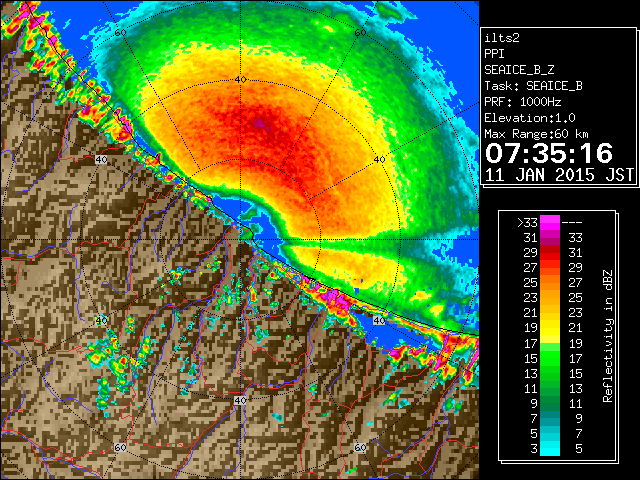The image size is (640, 480).
Task: Click the lowest legend value '3'
Action: (534, 449)
